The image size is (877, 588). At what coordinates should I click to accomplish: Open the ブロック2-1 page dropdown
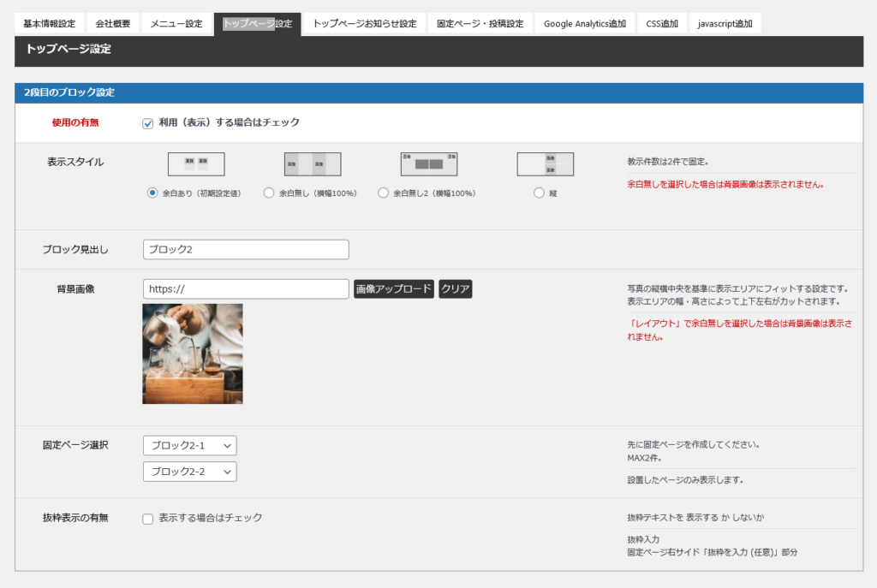click(189, 446)
